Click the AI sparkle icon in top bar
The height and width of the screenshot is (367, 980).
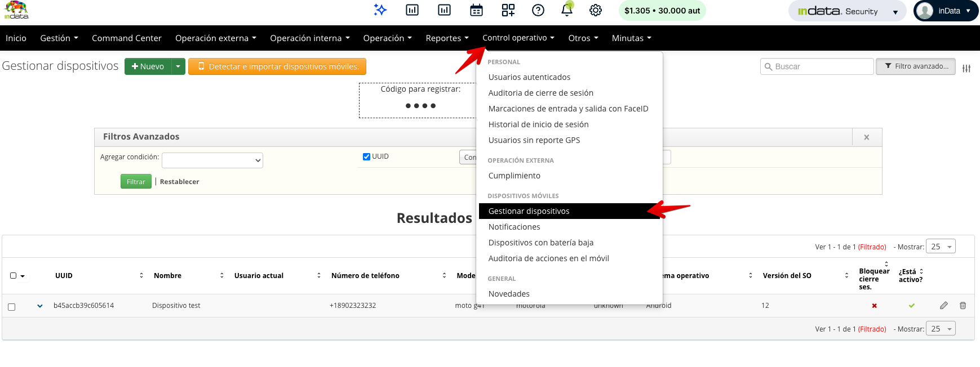(380, 10)
